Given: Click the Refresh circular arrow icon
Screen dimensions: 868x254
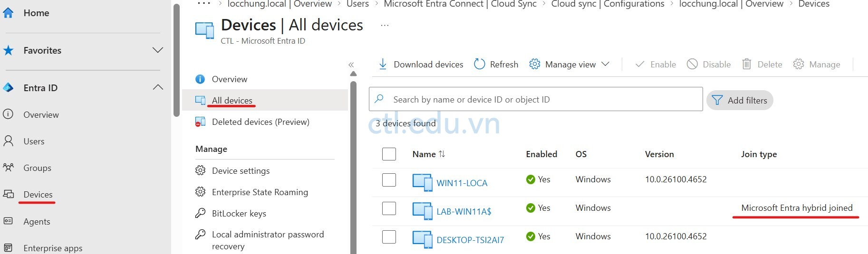Looking at the screenshot, I should pos(480,64).
